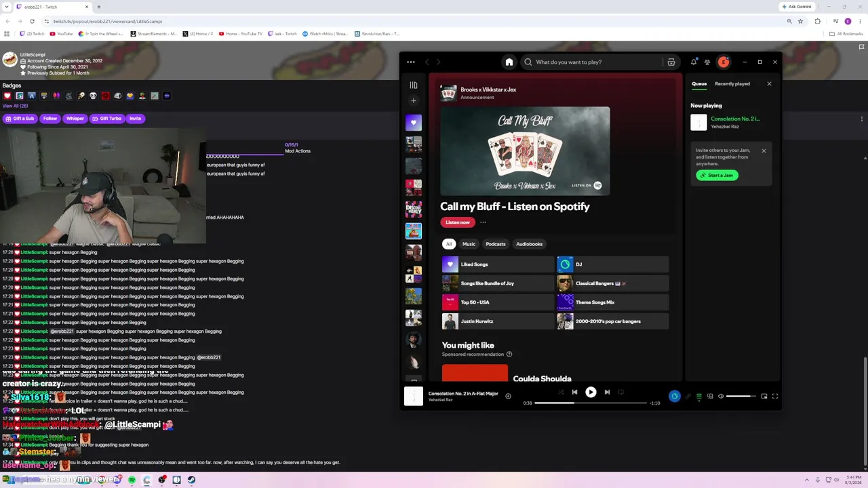Toggle repeat in Spotify player
The width and height of the screenshot is (868, 488).
coord(620,392)
